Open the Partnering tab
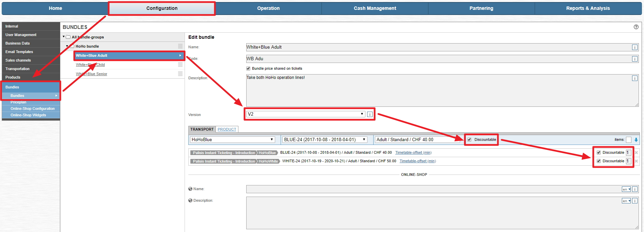Viewport: 644px width, 232px height. pyautogui.click(x=481, y=8)
